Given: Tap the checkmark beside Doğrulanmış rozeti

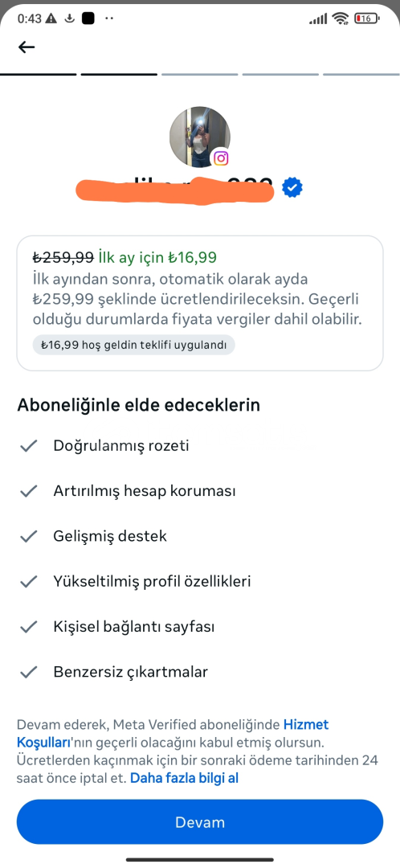Looking at the screenshot, I should pyautogui.click(x=28, y=445).
